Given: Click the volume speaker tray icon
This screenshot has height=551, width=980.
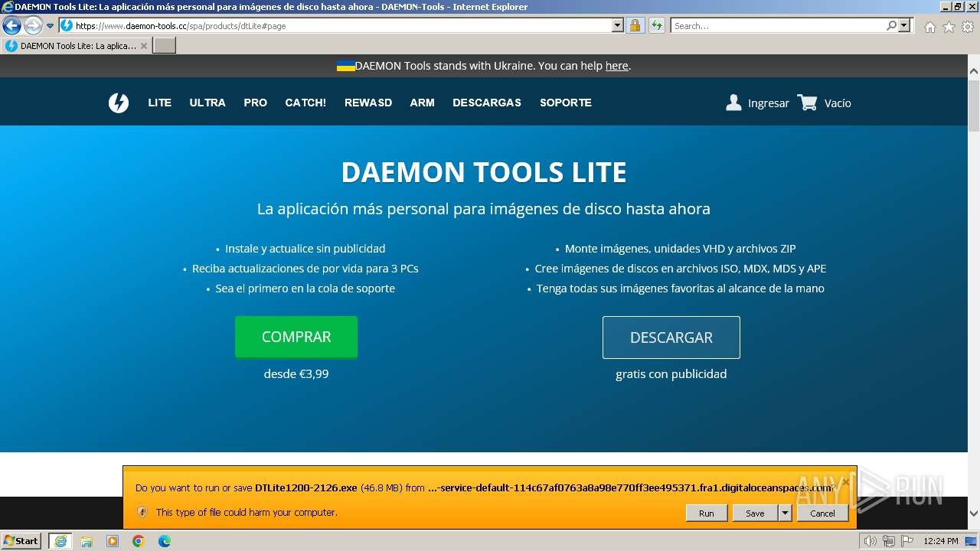Looking at the screenshot, I should point(871,541).
